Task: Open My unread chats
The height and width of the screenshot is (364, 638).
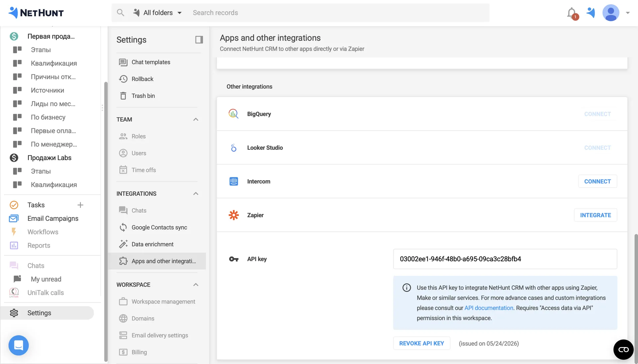Action: click(x=46, y=279)
